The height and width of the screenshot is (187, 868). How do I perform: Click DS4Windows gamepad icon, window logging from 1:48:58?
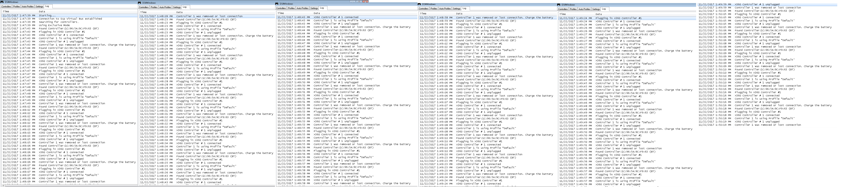point(420,4)
